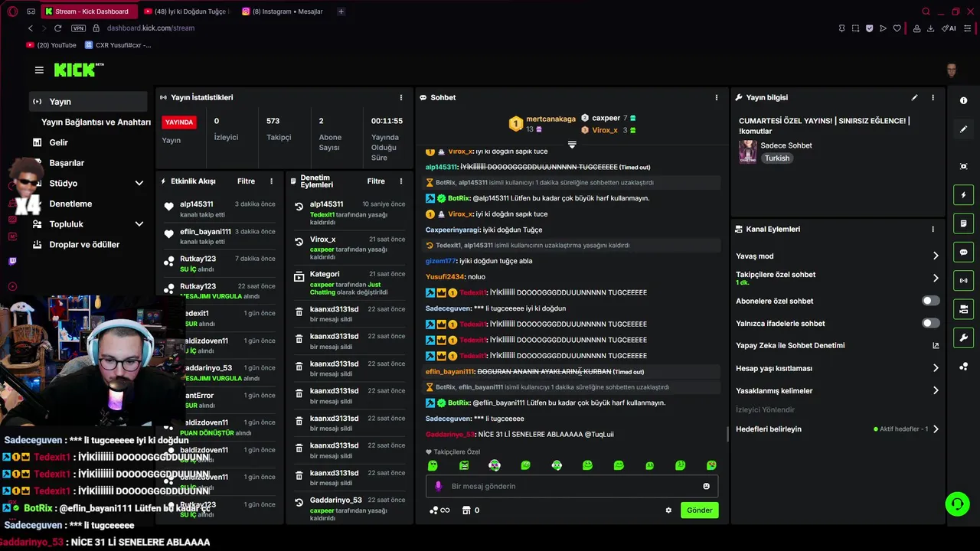
Task: Expand Hesap yaşı kısıtlaması settings
Action: tap(935, 368)
